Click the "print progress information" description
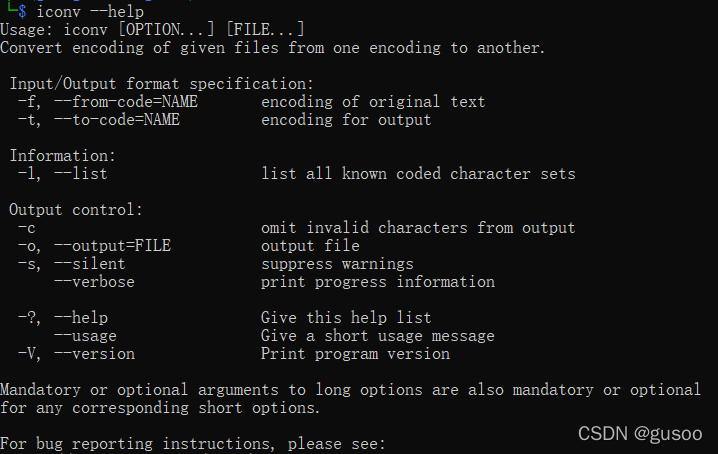 click(x=378, y=282)
